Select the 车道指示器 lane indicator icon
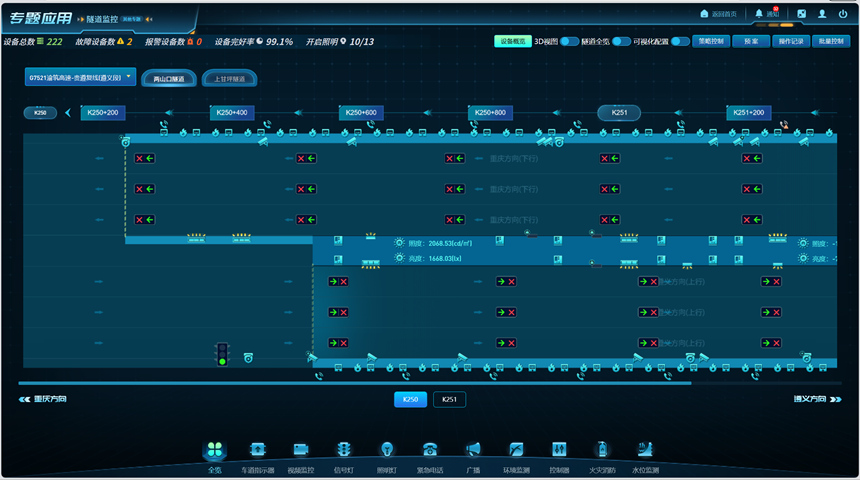 (257, 450)
